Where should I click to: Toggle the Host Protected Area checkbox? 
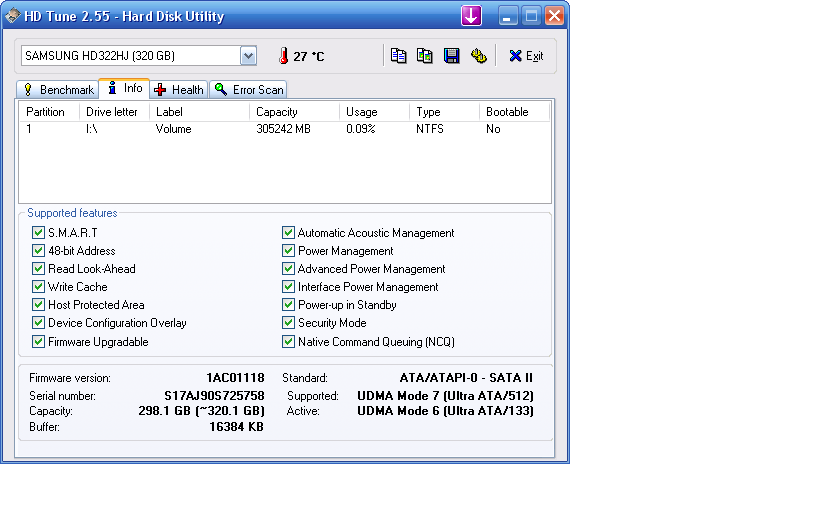tap(38, 305)
